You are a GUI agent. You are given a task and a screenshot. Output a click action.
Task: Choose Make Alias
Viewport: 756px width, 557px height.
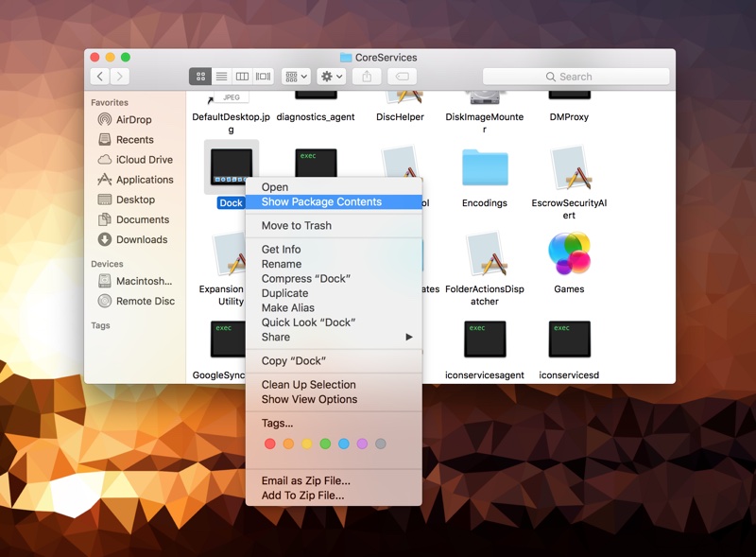334,307
